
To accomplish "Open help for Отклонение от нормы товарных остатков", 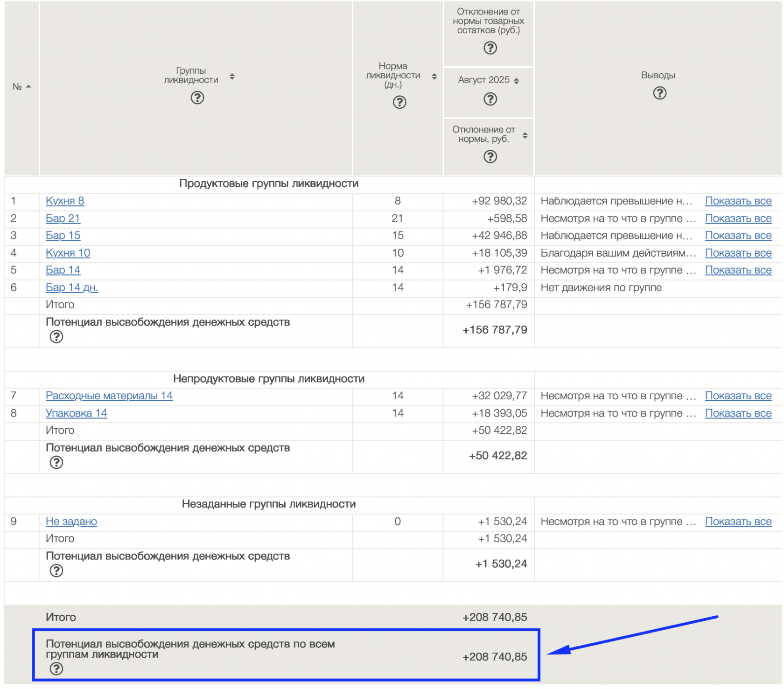I will (x=490, y=48).
